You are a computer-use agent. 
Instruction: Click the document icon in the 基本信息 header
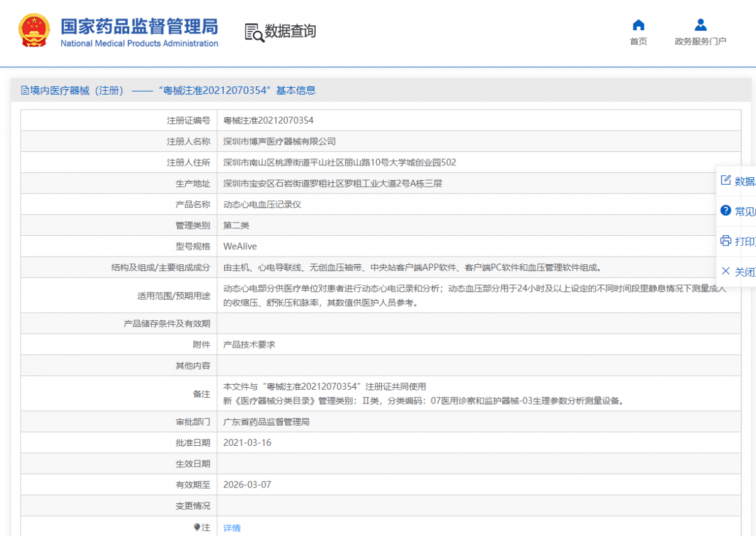[x=25, y=91]
